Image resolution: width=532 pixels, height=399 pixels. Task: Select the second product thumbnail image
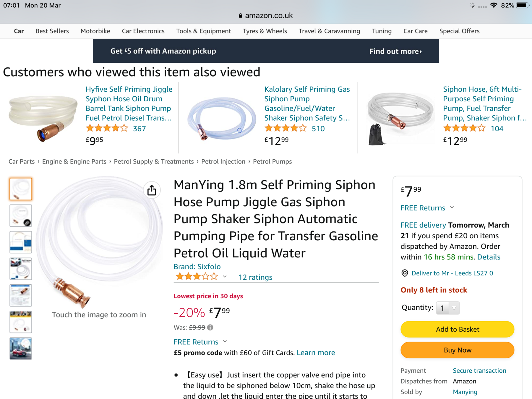tap(21, 215)
